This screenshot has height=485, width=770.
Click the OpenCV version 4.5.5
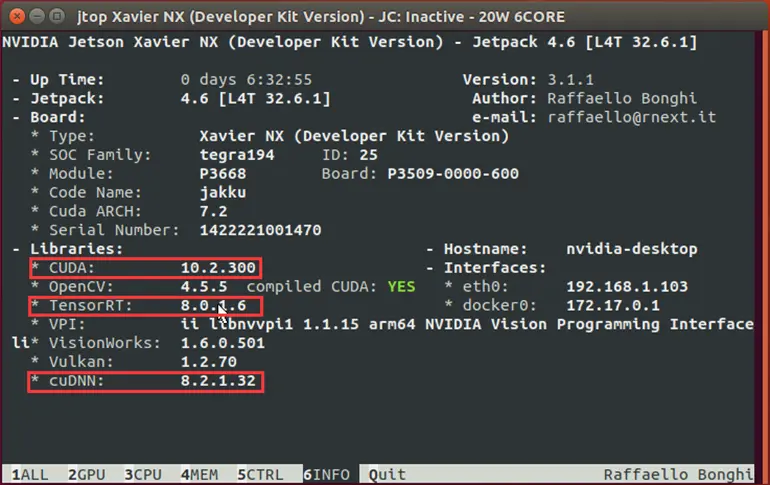[204, 286]
